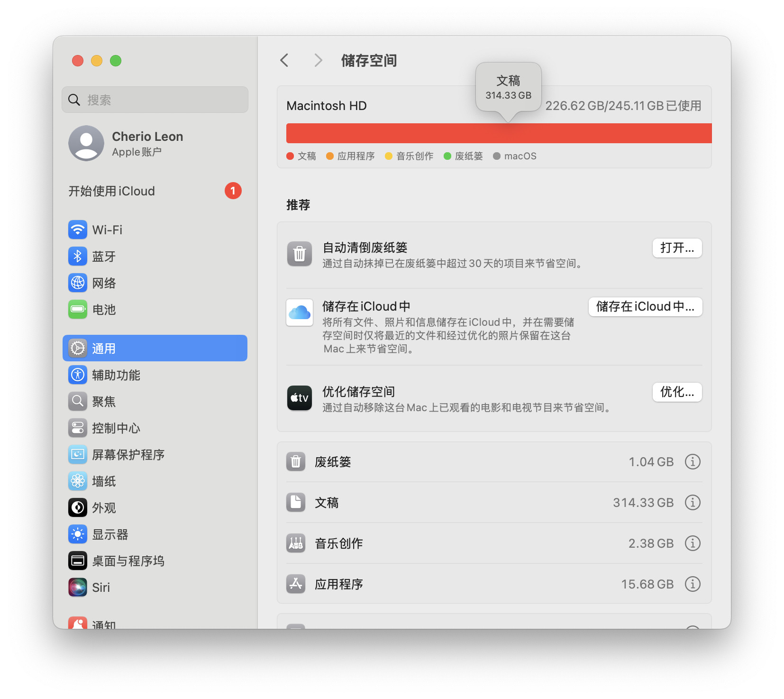Open the 控制中心 icon
784x699 pixels.
(x=78, y=428)
